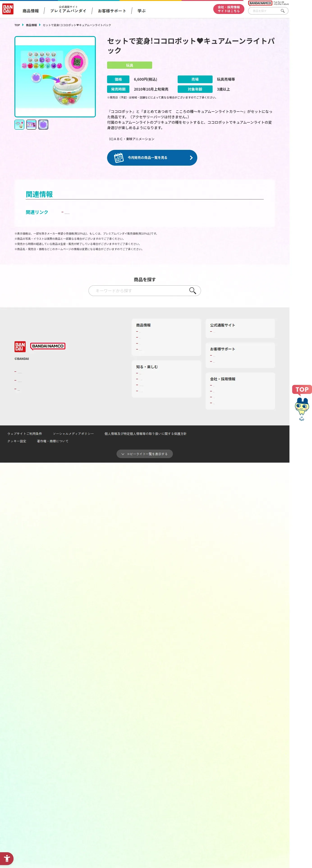Open footer 会社・採用情報 section heading
Image resolution: width=312 pixels, height=868 pixels.
pos(223,379)
